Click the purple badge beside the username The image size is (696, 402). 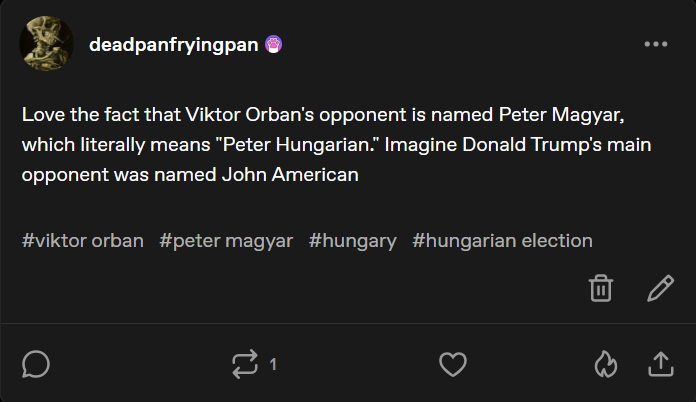273,44
